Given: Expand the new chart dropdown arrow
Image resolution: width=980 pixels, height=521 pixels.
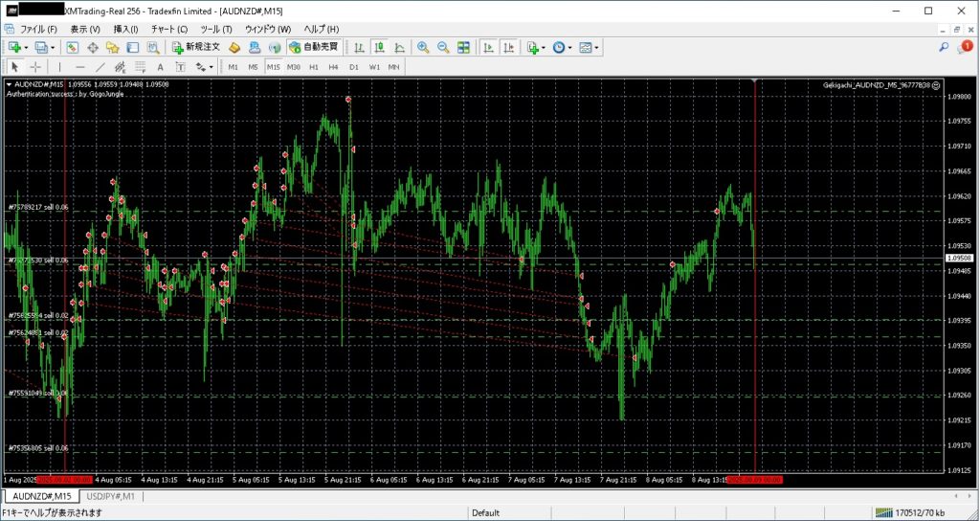Looking at the screenshot, I should (x=28, y=47).
